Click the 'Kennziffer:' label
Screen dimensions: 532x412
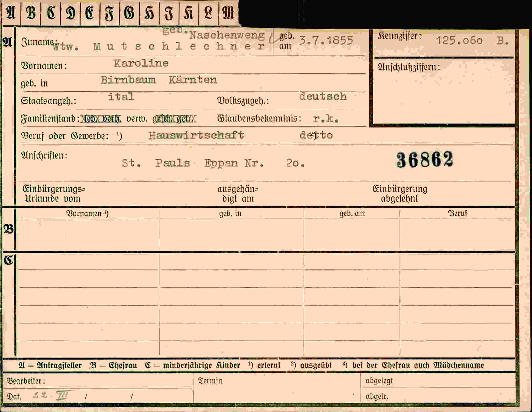pos(399,36)
